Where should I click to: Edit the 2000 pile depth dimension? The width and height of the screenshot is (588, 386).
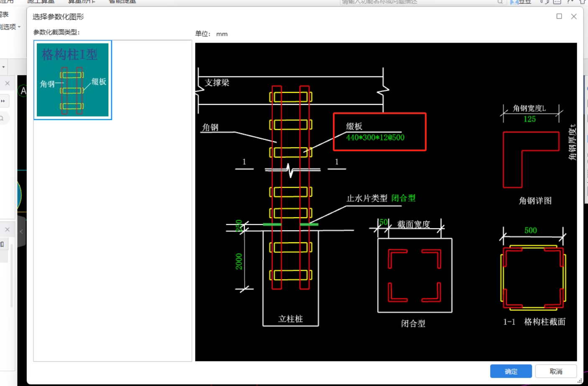pyautogui.click(x=239, y=262)
